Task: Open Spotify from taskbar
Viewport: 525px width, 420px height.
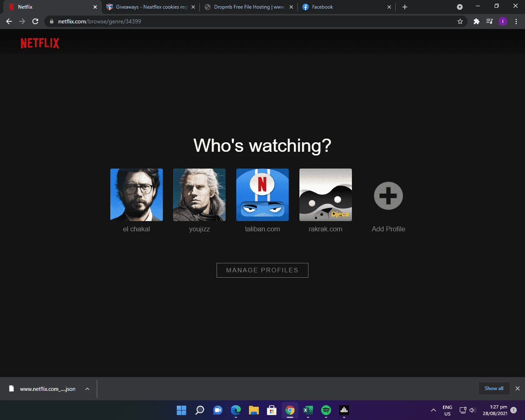Action: coord(326,410)
